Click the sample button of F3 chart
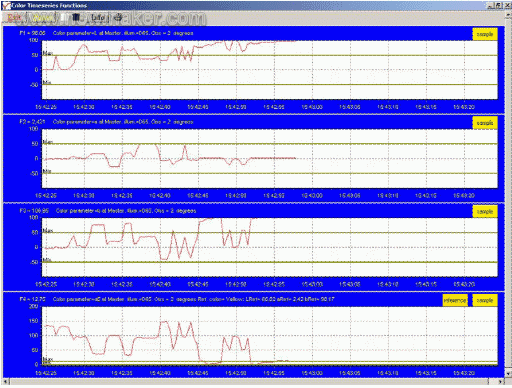This screenshot has height=388, width=512. pyautogui.click(x=485, y=212)
